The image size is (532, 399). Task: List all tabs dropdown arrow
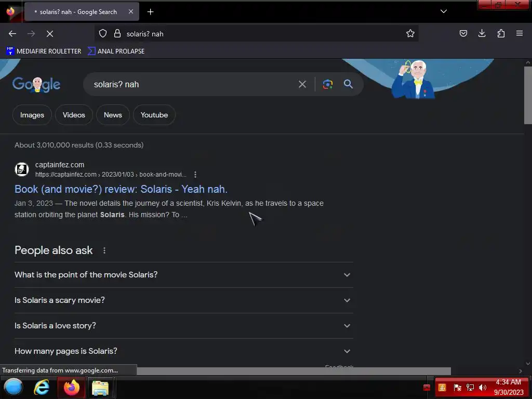pyautogui.click(x=444, y=11)
